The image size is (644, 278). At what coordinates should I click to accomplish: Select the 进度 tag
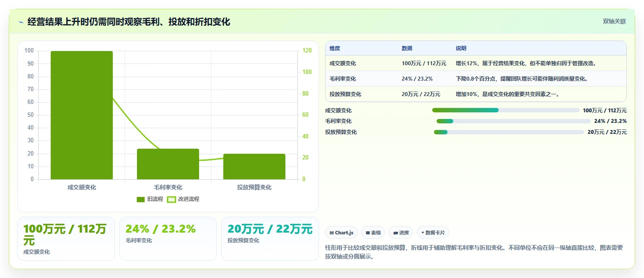[401, 233]
